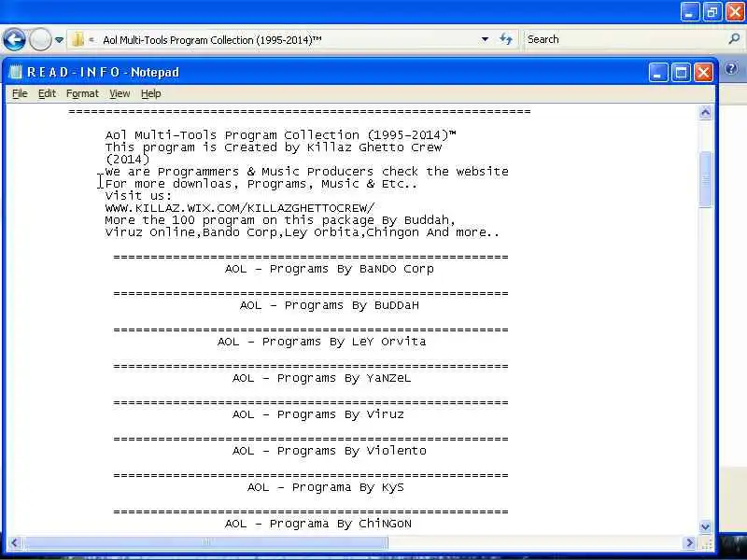Click 'For more downloas, Programs, Music' line
747x560 pixels.
click(261, 184)
